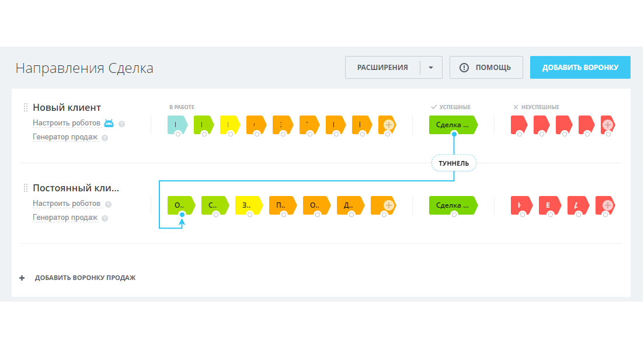Click the blue robot icon for Новый клиент
Viewport: 644px width, 350px height.
(109, 123)
